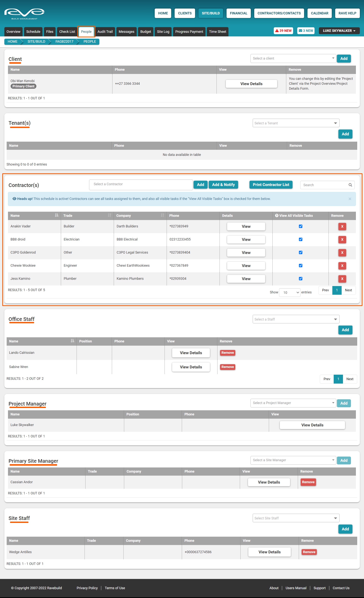
Task: Open the Financial menu item
Action: pos(238,13)
